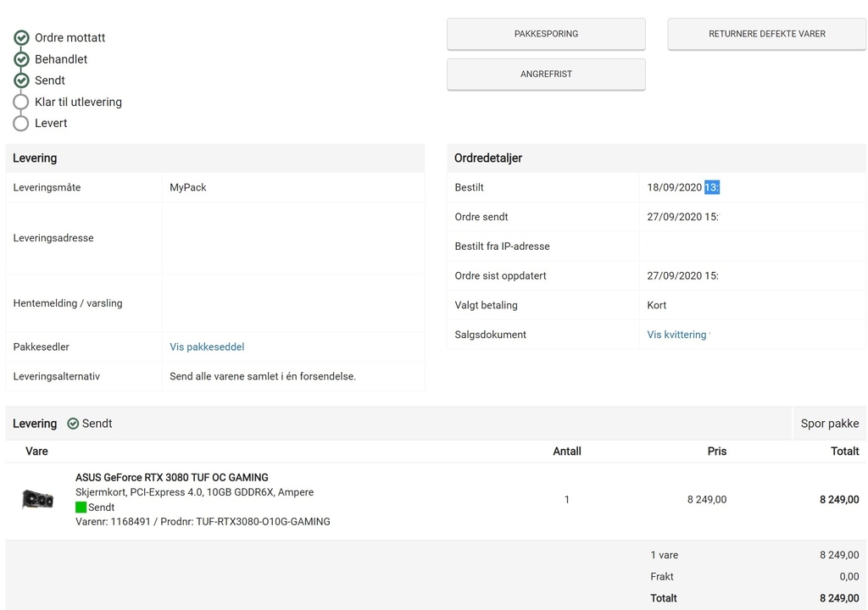Screen dimensions: 868x610
Task: Click the Hentemelding / varsling label
Action: (x=68, y=303)
